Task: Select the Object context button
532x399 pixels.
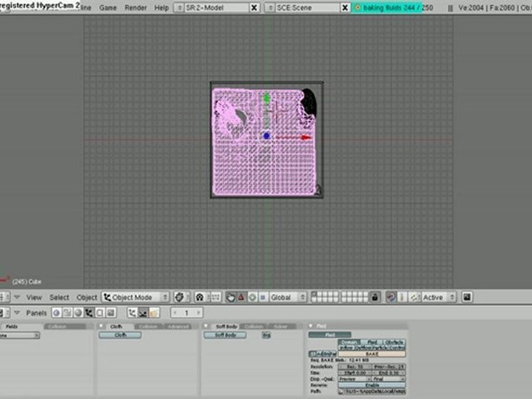Action: [89, 313]
